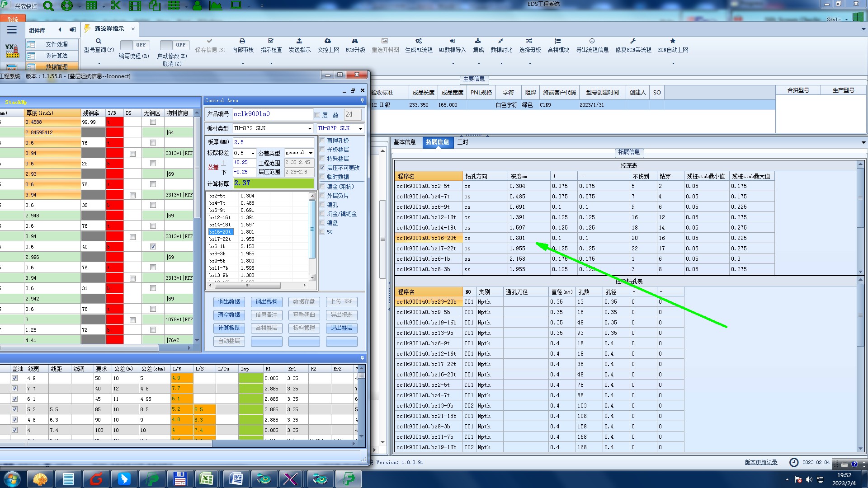
Task: Click the ECN升级 toolbar icon
Action: pos(355,41)
